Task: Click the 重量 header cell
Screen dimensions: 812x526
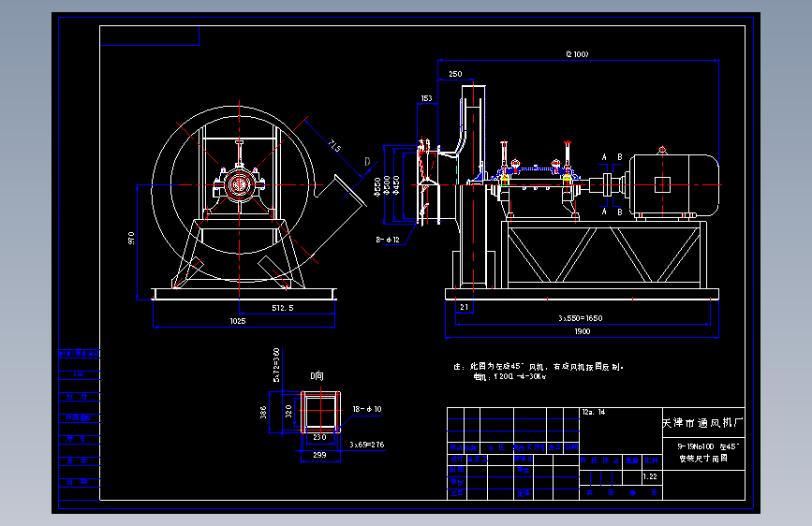Action: pos(632,460)
